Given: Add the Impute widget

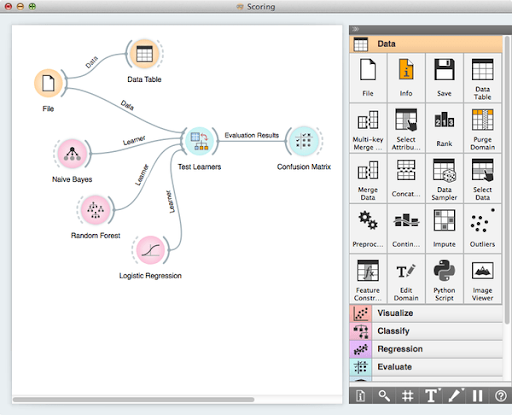Looking at the screenshot, I should tap(444, 229).
